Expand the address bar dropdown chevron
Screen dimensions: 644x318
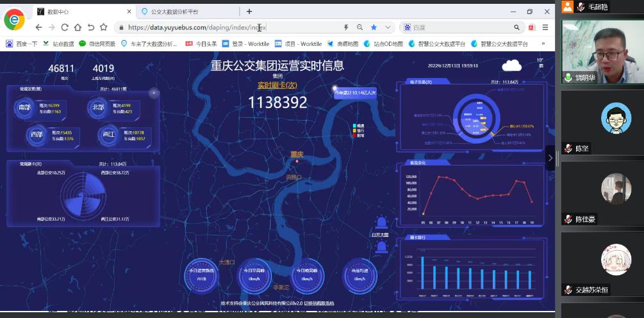388,28
